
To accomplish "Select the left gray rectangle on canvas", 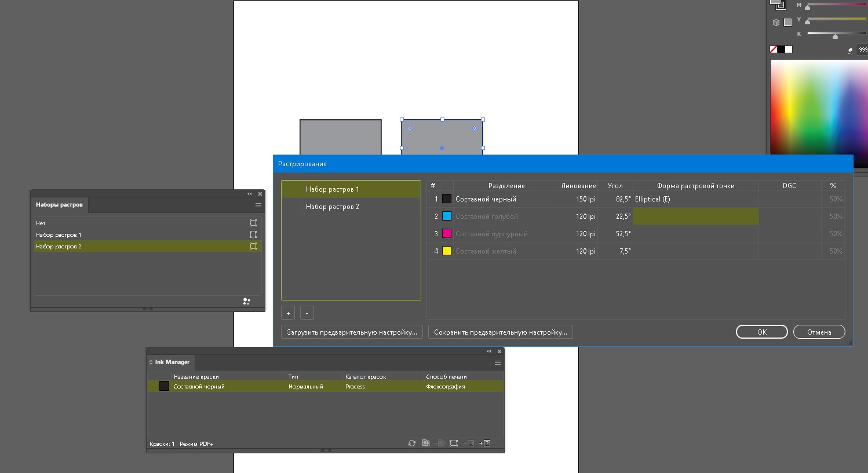I will coord(341,137).
